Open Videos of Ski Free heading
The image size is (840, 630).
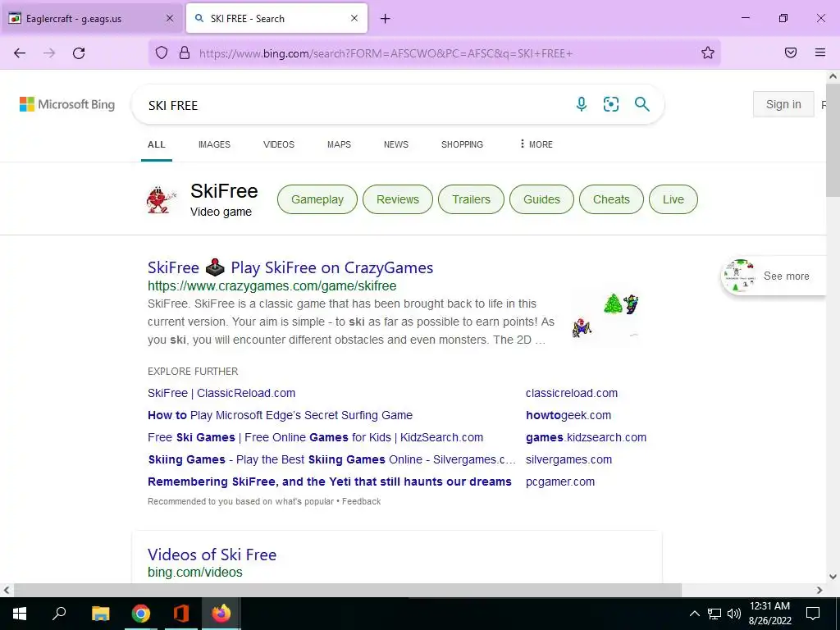point(212,555)
